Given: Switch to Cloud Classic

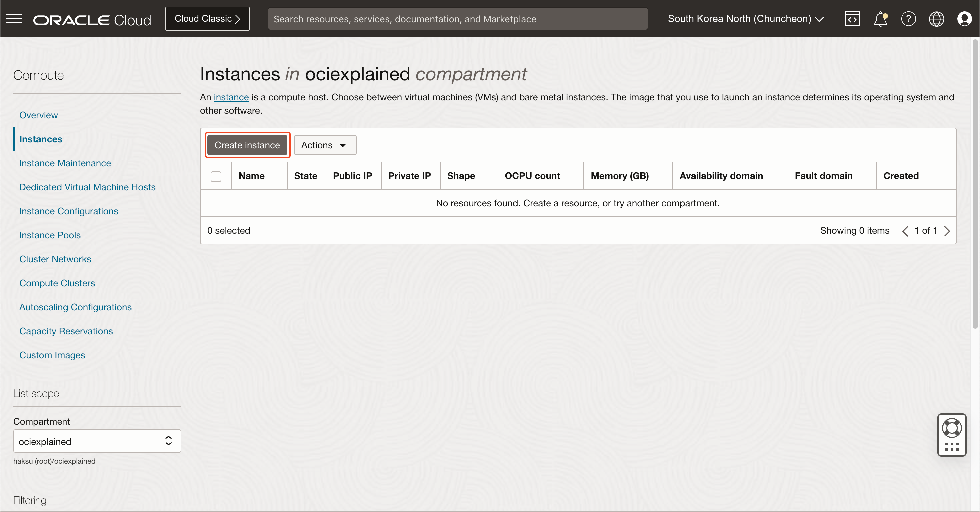Looking at the screenshot, I should [207, 19].
